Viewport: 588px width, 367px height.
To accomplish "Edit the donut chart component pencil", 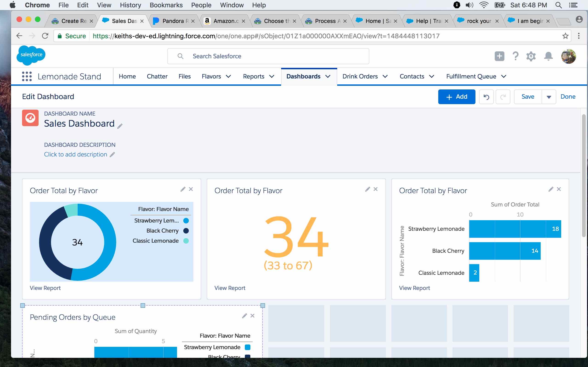I will coord(183,189).
